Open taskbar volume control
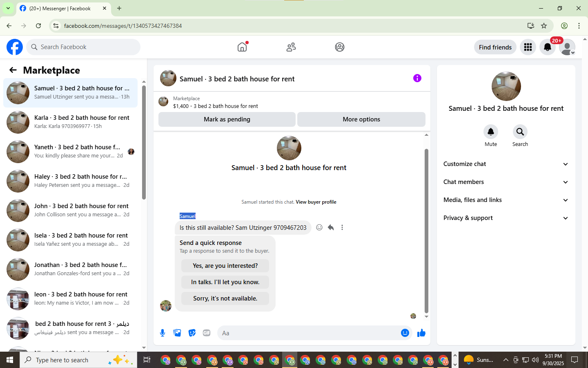 pos(535,360)
